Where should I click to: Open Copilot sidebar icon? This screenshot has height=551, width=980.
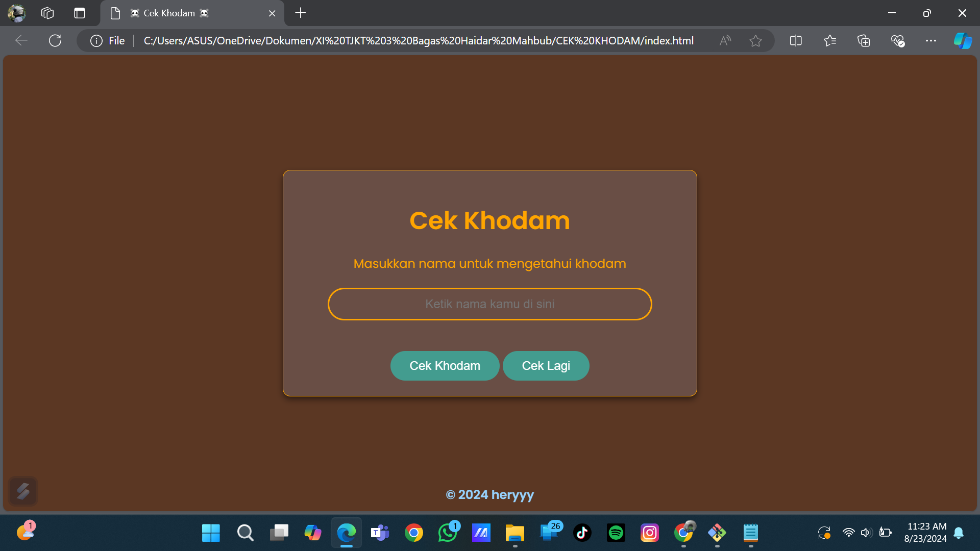tap(963, 41)
